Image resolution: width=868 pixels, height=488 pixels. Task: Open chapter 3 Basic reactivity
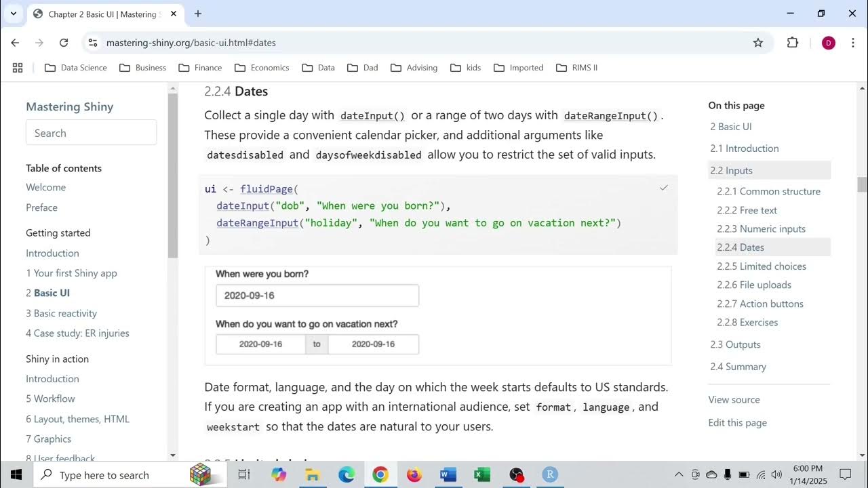coord(61,313)
